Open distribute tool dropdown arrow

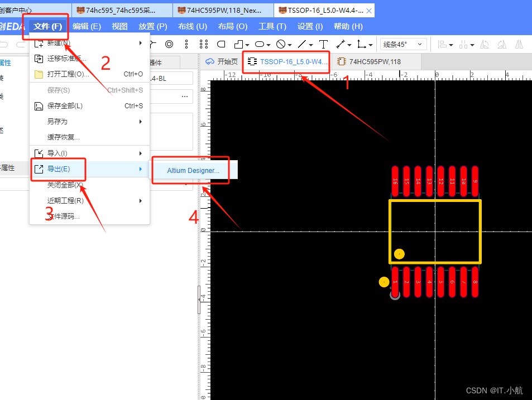(x=472, y=45)
